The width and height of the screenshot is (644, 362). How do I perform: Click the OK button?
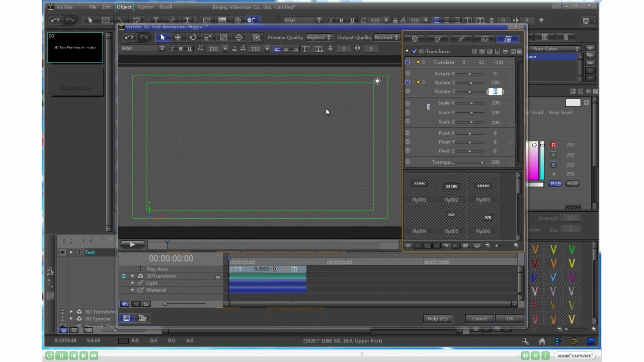[x=510, y=319]
